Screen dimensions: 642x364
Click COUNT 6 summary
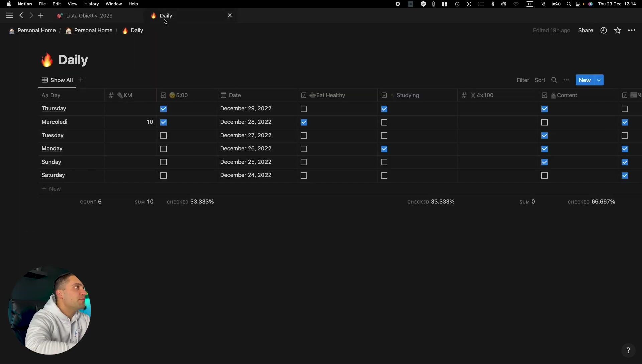(91, 202)
